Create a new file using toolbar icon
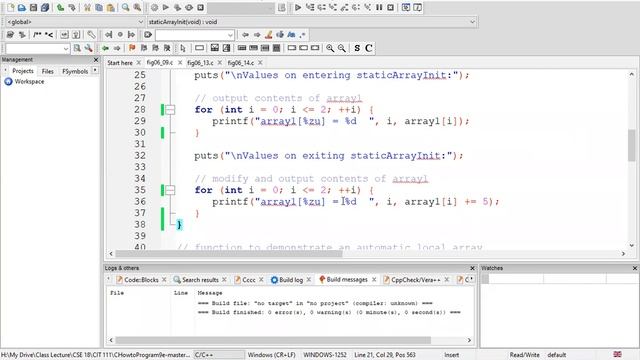 pos(10,7)
